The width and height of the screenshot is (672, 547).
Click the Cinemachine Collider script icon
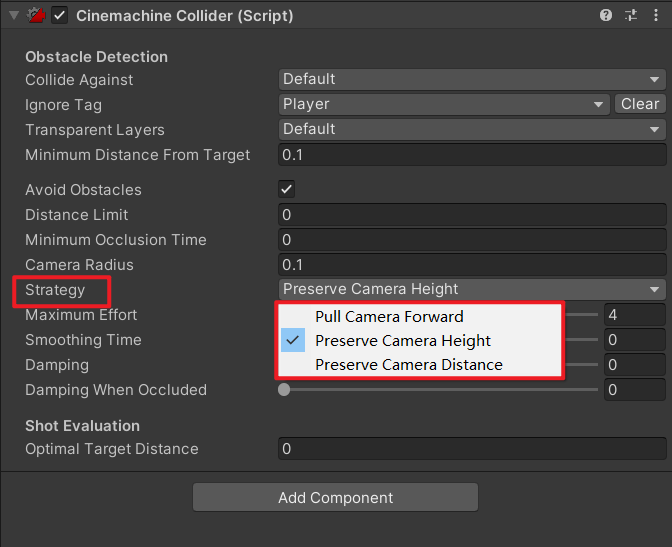pos(36,15)
